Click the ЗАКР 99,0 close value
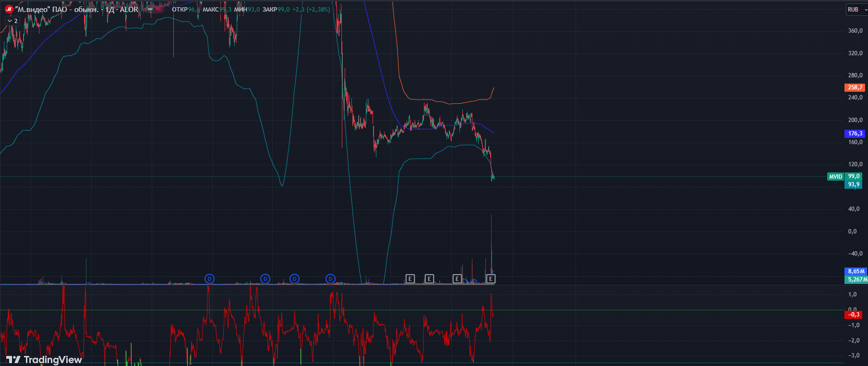The image size is (868, 366). (x=276, y=9)
